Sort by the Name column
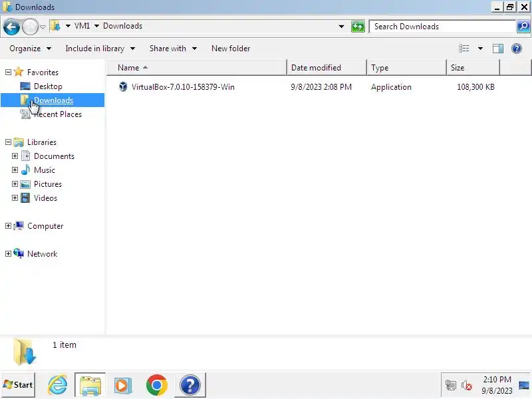532x399 pixels. (197, 68)
